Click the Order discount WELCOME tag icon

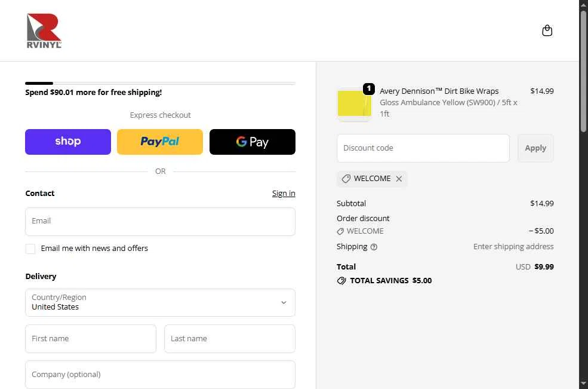click(x=340, y=231)
